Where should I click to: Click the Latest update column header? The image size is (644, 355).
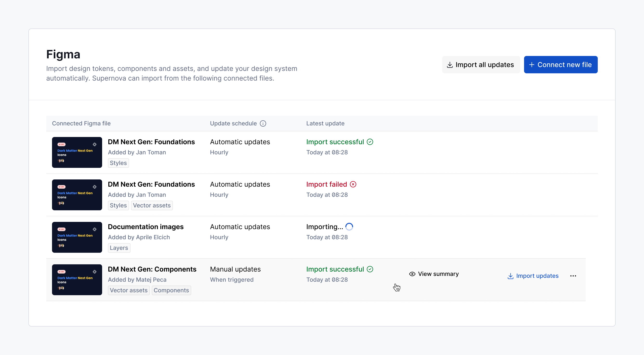click(325, 123)
